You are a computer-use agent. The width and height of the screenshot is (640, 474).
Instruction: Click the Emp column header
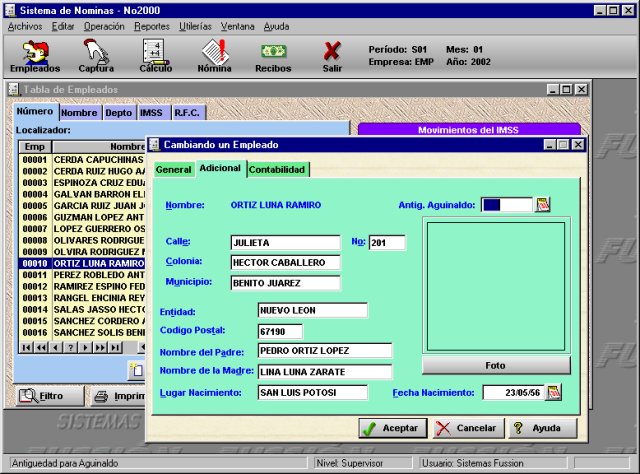click(x=35, y=147)
